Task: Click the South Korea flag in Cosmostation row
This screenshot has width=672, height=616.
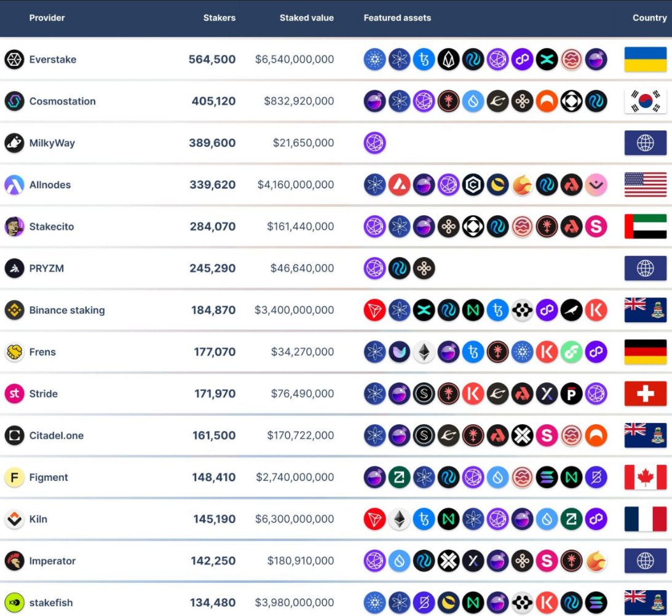Action: tap(646, 101)
